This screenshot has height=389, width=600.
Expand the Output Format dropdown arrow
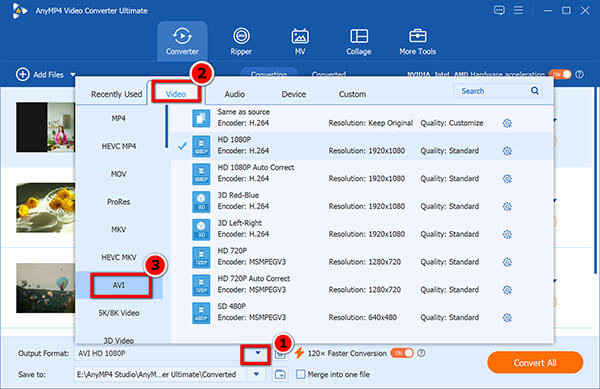(258, 353)
